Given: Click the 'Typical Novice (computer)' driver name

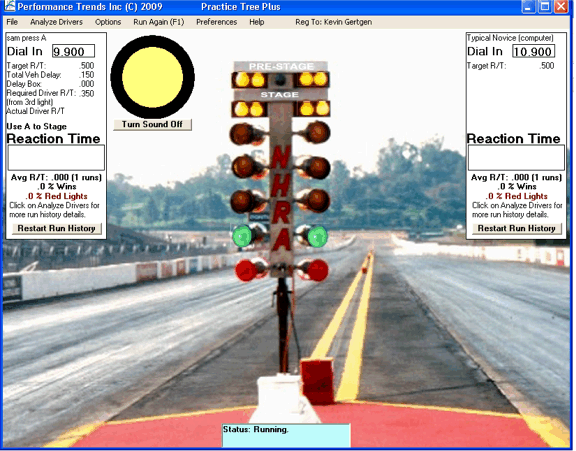Looking at the screenshot, I should [x=510, y=38].
